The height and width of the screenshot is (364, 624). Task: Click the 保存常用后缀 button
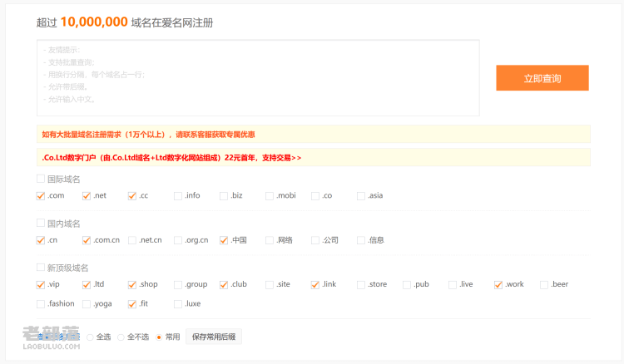click(214, 337)
